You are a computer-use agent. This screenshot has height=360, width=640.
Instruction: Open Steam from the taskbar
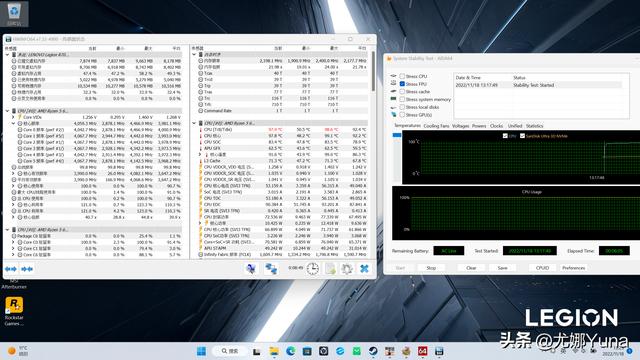point(373,351)
